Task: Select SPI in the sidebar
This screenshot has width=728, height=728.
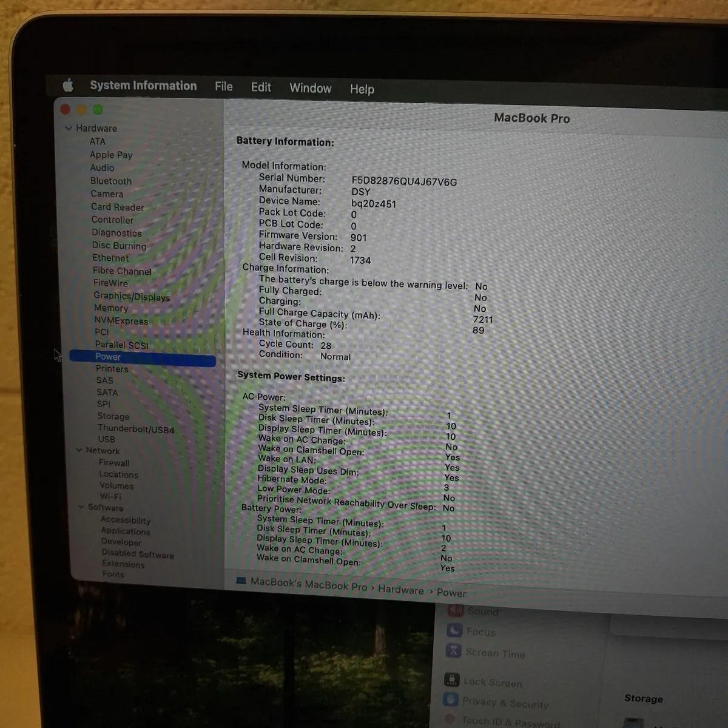Action: point(104,404)
